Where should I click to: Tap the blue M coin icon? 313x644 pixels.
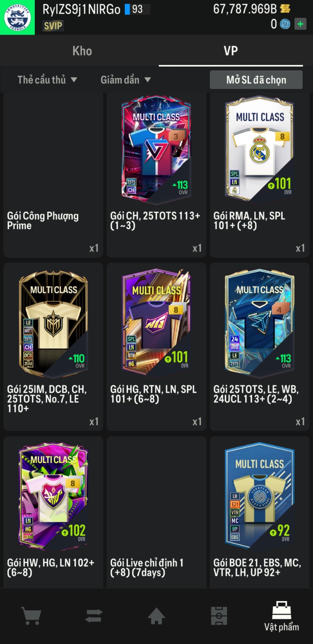(285, 24)
